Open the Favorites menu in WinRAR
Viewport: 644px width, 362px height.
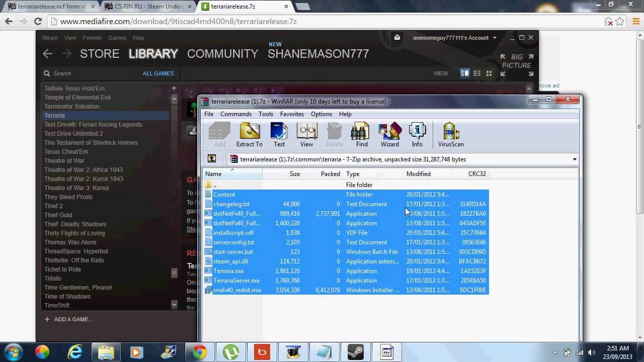pyautogui.click(x=292, y=114)
